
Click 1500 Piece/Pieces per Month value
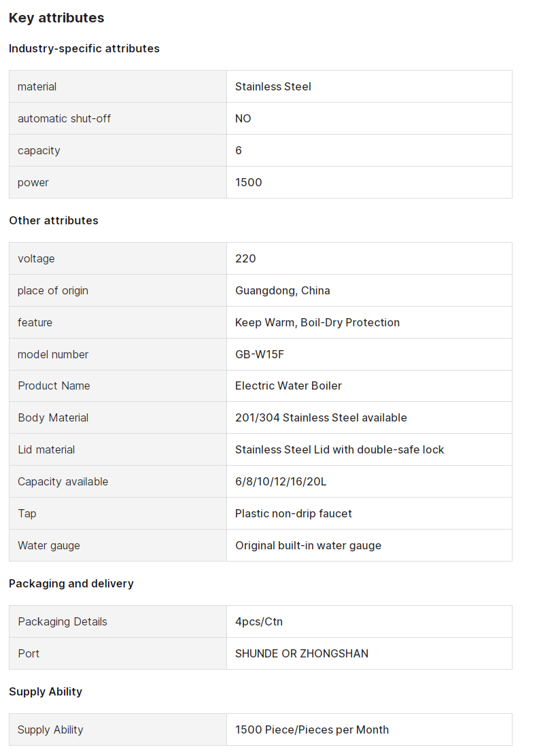(312, 730)
